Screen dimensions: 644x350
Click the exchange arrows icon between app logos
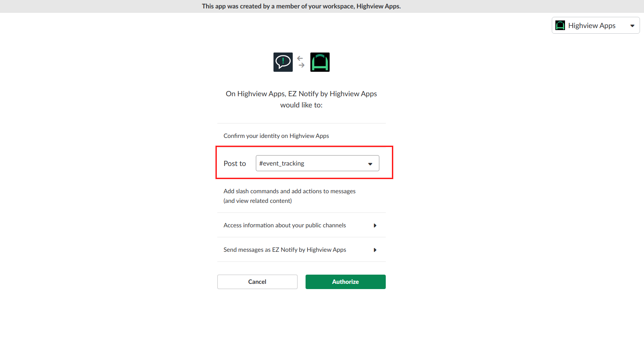point(301,62)
